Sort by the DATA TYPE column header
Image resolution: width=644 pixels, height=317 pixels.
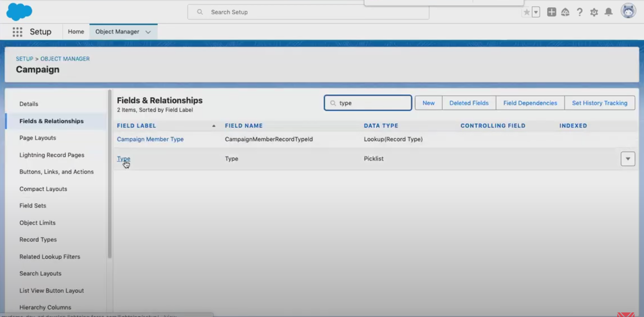pyautogui.click(x=381, y=126)
